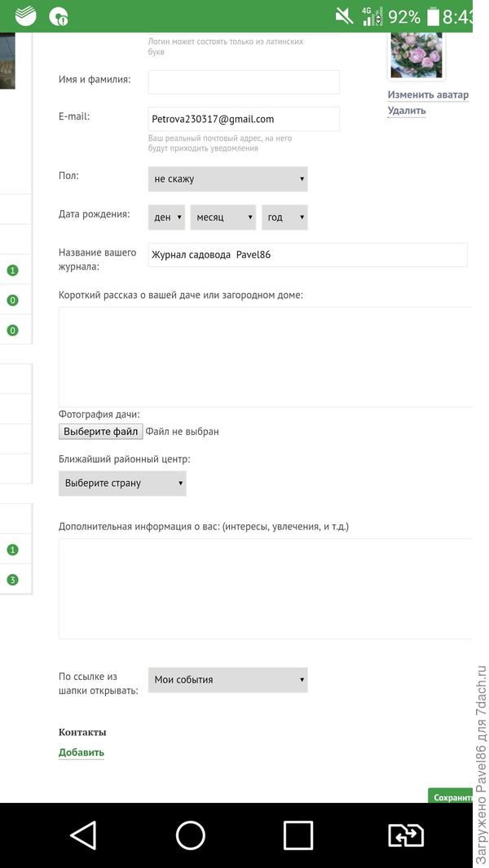Image resolution: width=489 pixels, height=868 pixels.
Task: Click the journal name field 'Журнал садовода'
Action: 307,255
